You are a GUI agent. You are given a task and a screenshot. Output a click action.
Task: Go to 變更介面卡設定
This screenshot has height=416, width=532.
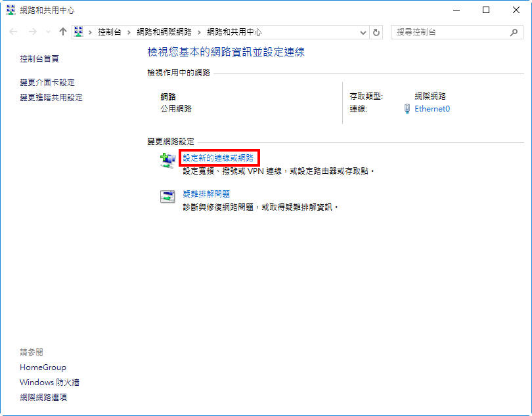pyautogui.click(x=47, y=82)
